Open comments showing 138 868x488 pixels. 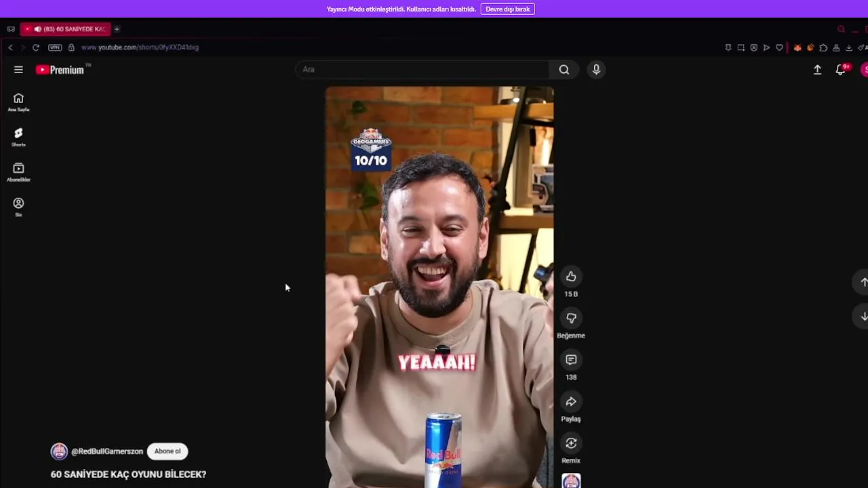(571, 360)
